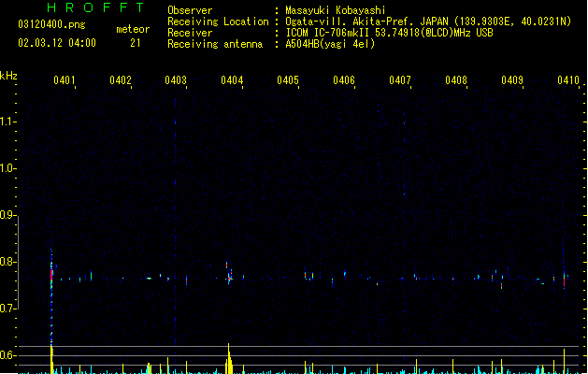Image resolution: width=588 pixels, height=374 pixels.
Task: Click the 0404 time marker
Action: 232,80
